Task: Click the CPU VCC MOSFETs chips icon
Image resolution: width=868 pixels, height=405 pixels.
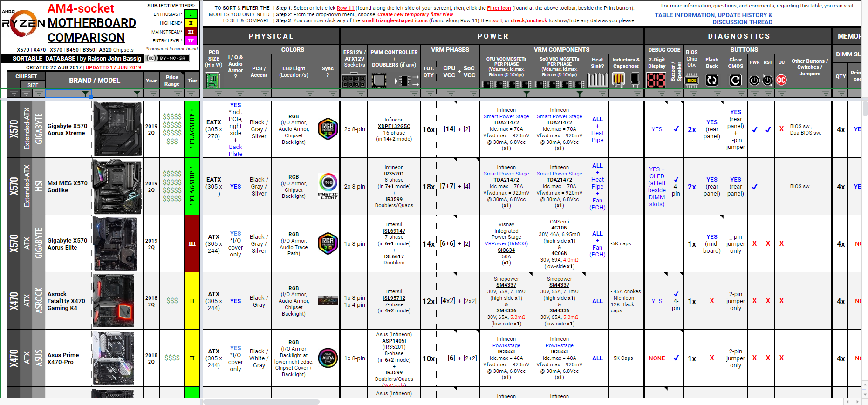Action: point(506,84)
